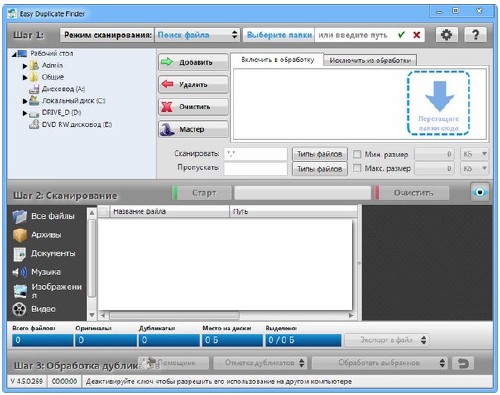Image resolution: width=500 pixels, height=395 pixels.
Task: Click the Очистить button in Step 2
Action: [411, 193]
